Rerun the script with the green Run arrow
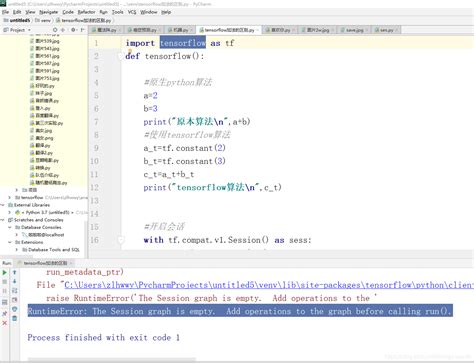The image size is (474, 363). pyautogui.click(x=5, y=272)
